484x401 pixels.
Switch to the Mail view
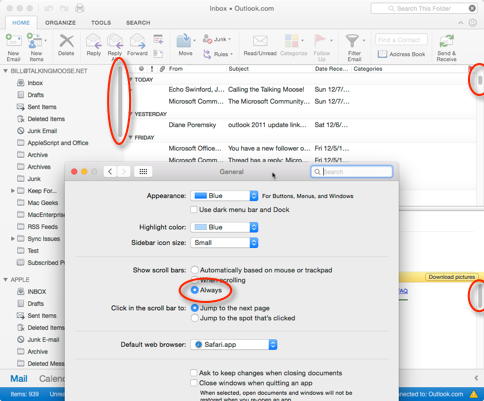pyautogui.click(x=19, y=379)
